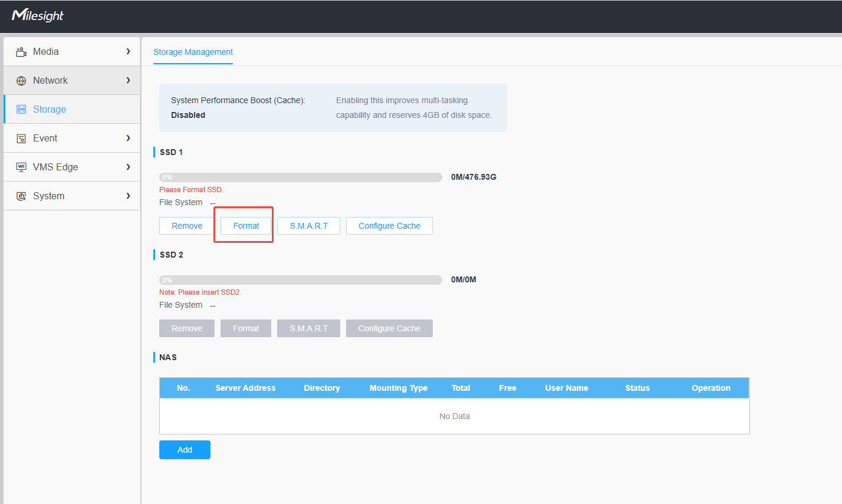
Task: Remove SSD 1
Action: pyautogui.click(x=187, y=226)
